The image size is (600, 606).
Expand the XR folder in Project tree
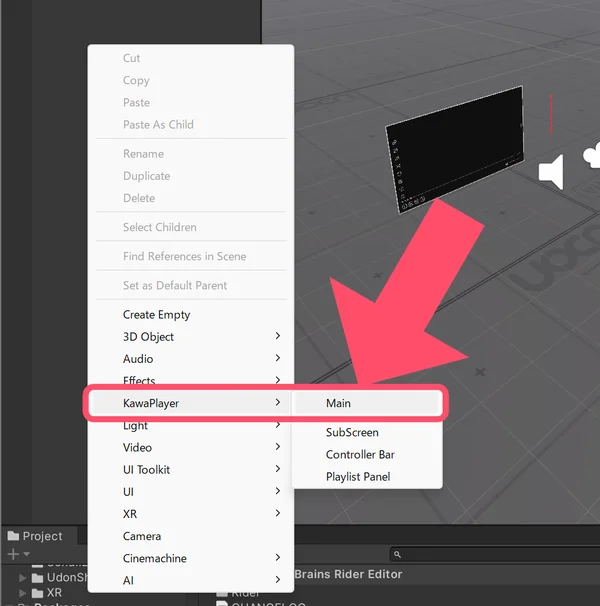(x=22, y=593)
